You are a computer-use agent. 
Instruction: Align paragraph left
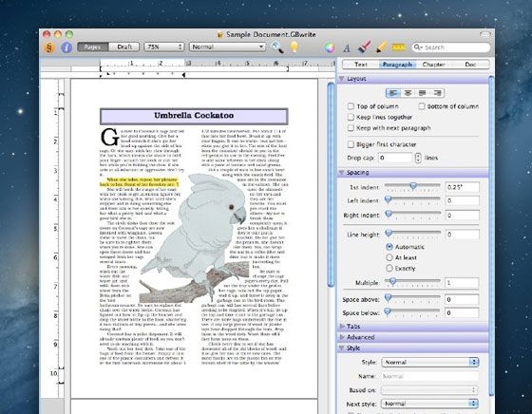point(393,93)
